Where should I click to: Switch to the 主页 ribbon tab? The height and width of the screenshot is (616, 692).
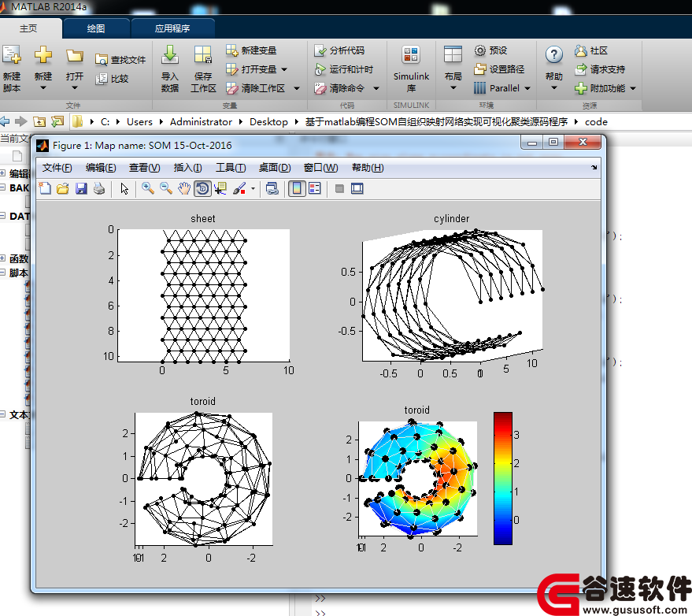point(28,28)
